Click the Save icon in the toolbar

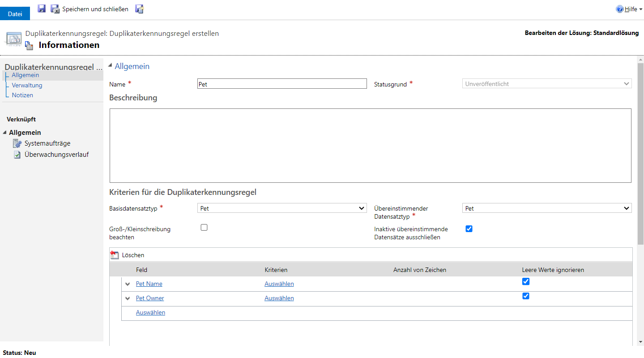(x=41, y=9)
